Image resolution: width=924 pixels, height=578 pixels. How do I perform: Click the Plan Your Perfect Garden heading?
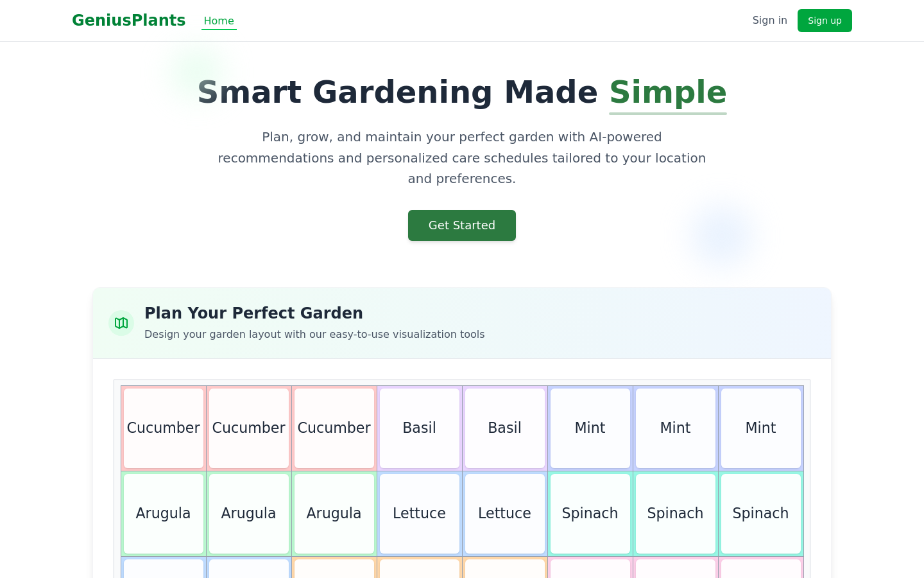click(x=253, y=313)
